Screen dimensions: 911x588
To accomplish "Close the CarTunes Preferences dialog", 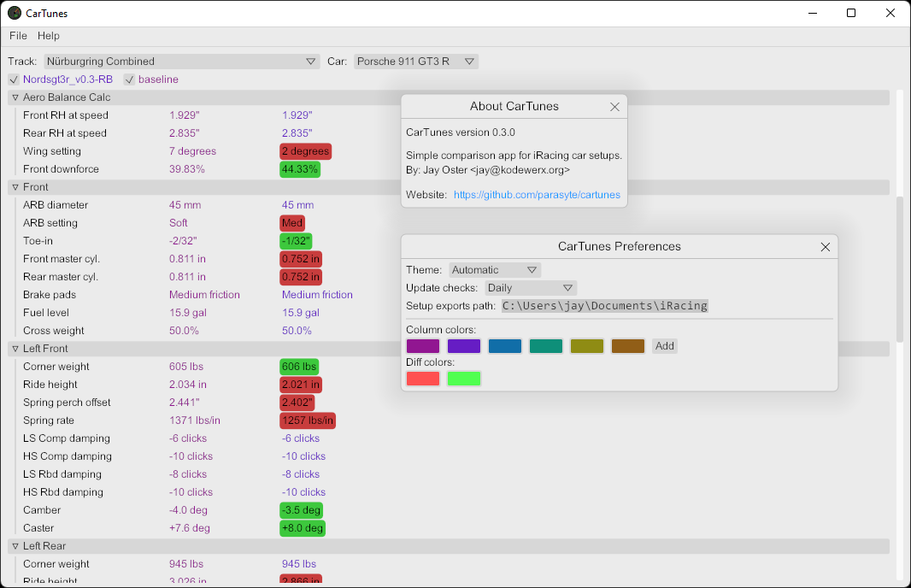I will [x=825, y=247].
